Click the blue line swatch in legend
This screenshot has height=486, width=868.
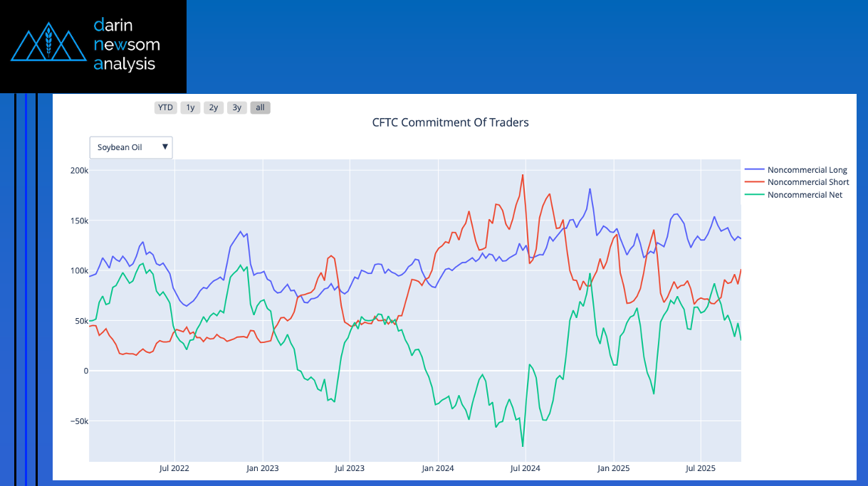[x=754, y=170]
